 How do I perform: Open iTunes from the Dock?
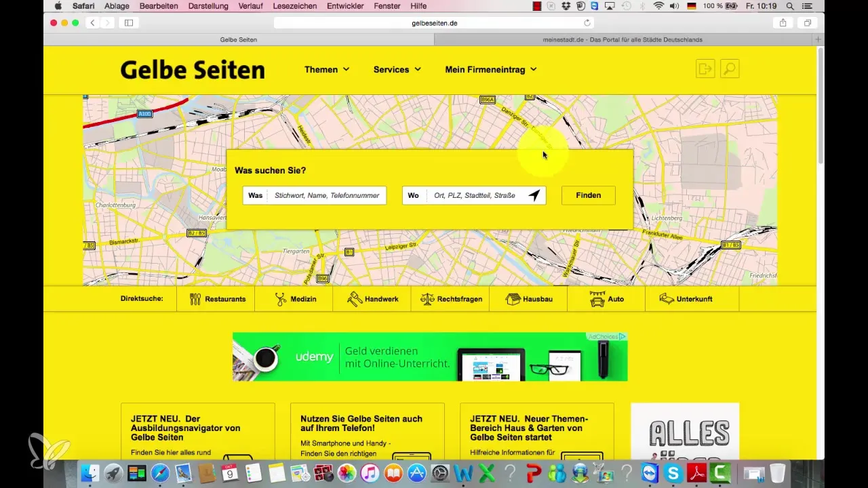370,472
